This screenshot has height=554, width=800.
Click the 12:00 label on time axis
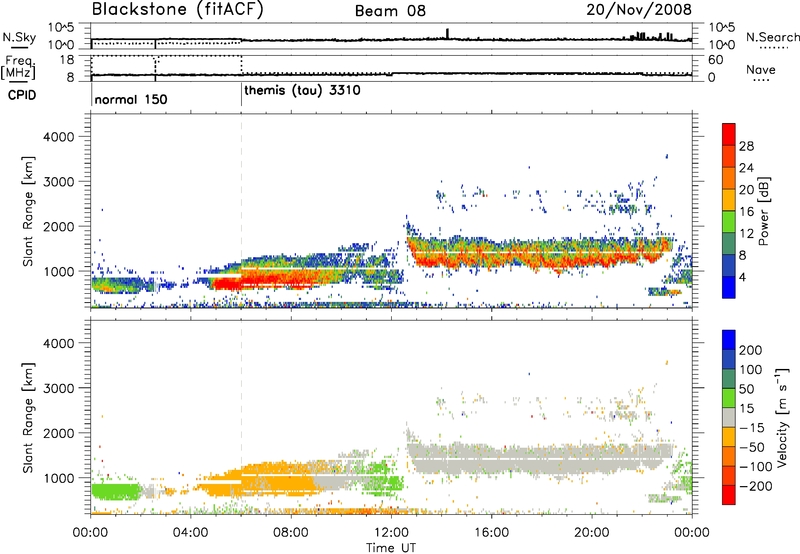point(391,533)
